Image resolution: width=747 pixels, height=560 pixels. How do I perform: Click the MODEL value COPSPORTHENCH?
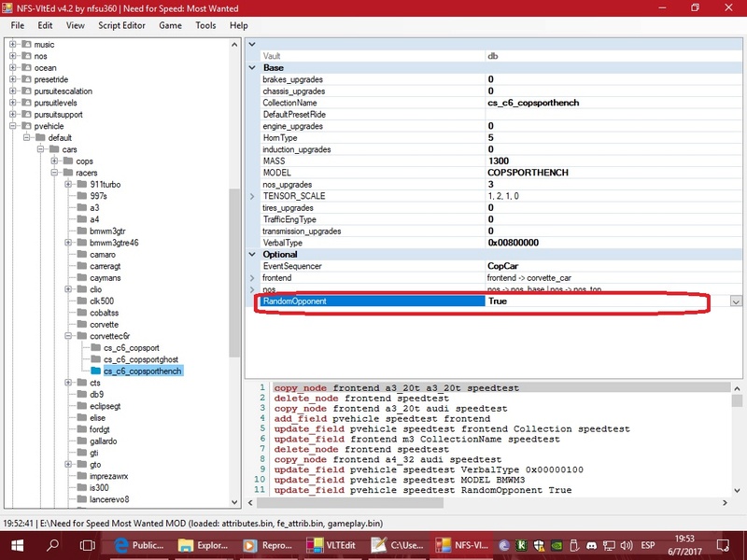[x=613, y=173]
